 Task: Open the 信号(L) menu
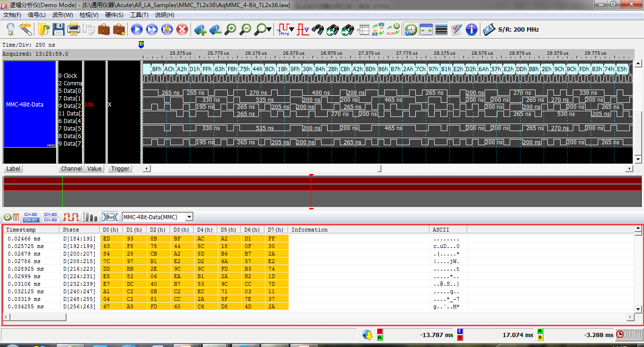click(x=37, y=15)
